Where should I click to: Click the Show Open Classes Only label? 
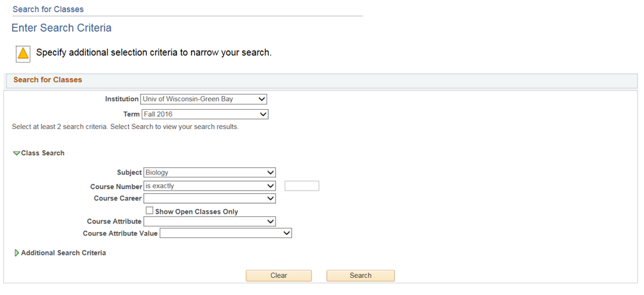pos(197,212)
